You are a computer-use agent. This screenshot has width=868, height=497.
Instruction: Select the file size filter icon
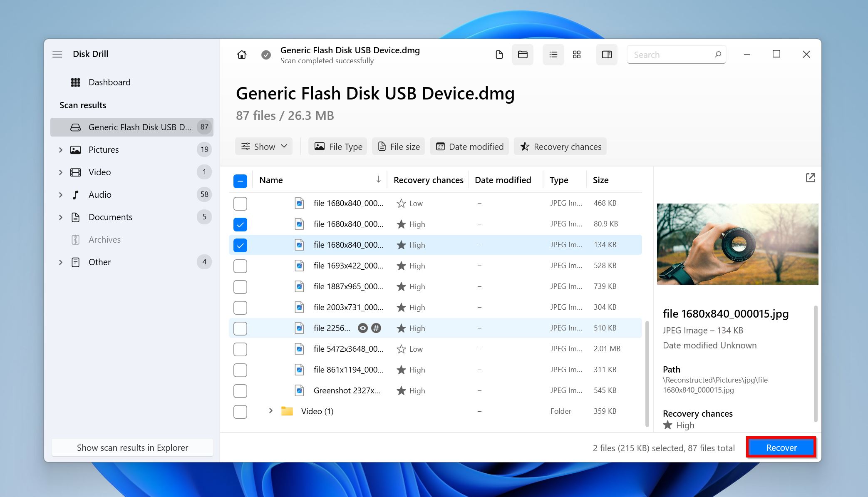tap(380, 146)
